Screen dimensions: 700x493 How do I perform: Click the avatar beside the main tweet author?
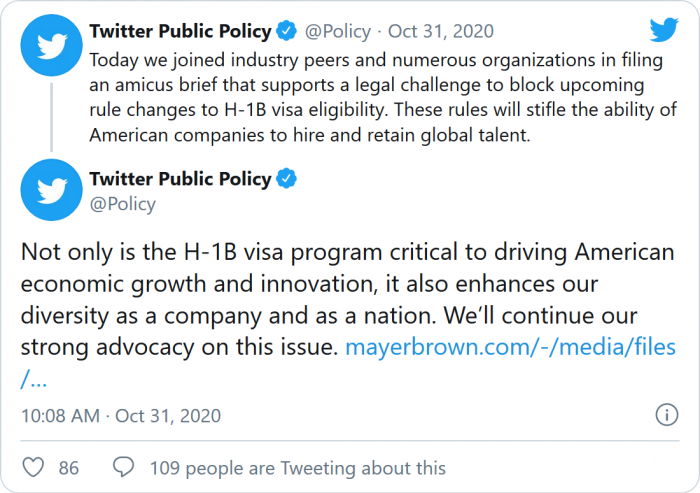[x=50, y=189]
